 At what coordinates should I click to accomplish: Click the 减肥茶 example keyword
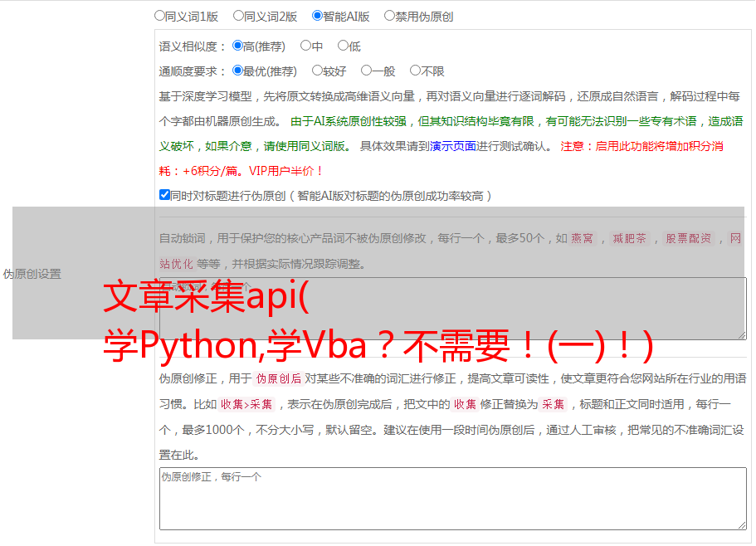coord(629,238)
